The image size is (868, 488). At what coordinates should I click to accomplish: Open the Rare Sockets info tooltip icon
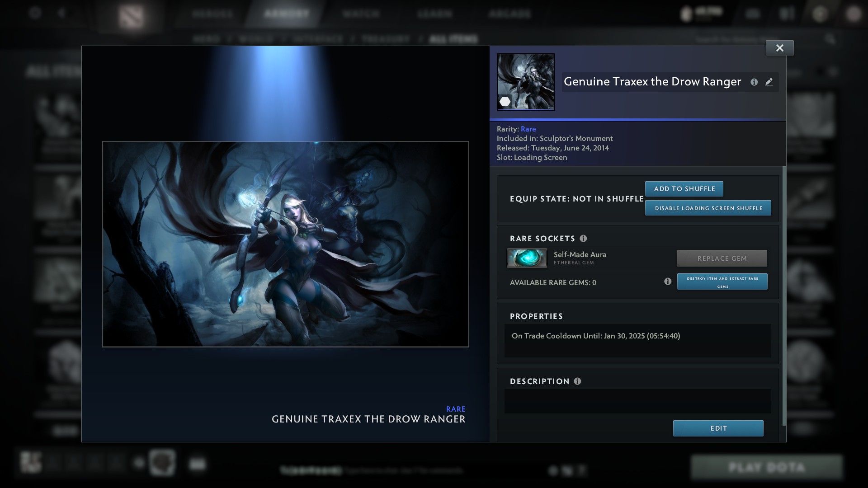pyautogui.click(x=583, y=239)
